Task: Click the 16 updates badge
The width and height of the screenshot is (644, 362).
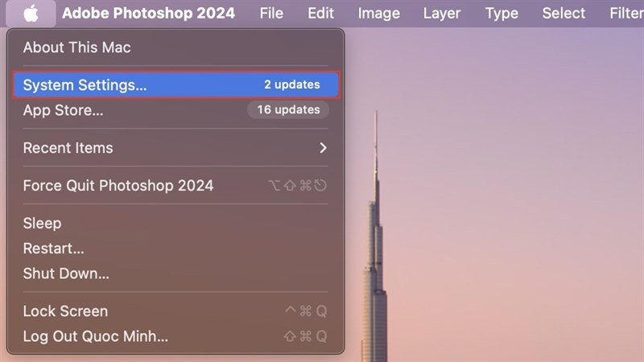Action: pos(288,109)
